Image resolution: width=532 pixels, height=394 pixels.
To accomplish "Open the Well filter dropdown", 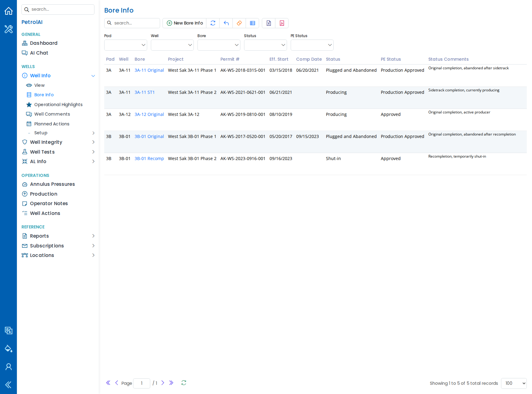I will pos(172,45).
